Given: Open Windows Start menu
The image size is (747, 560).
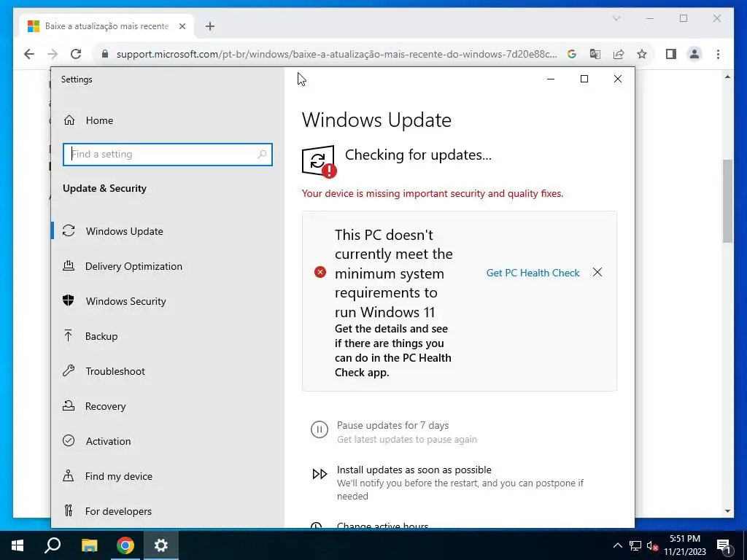Looking at the screenshot, I should coord(18,545).
